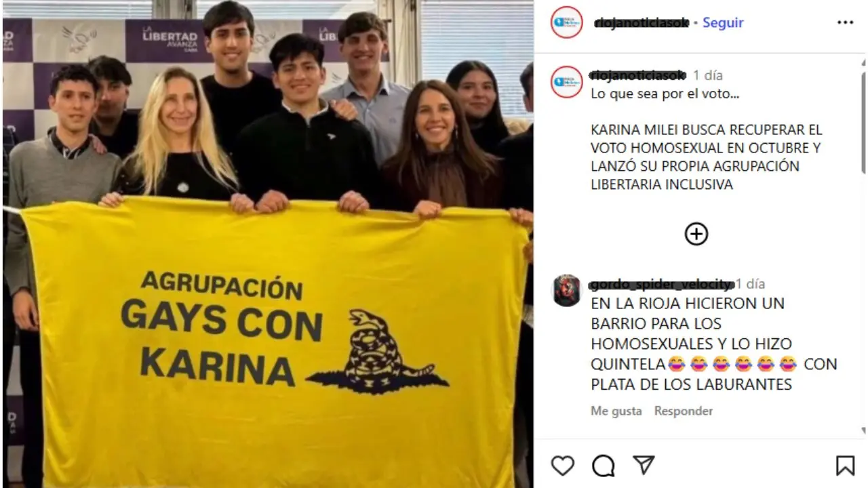This screenshot has height=488, width=868.
Task: Open gordo_spider_velocity's profile avatar
Action: pyautogui.click(x=567, y=291)
